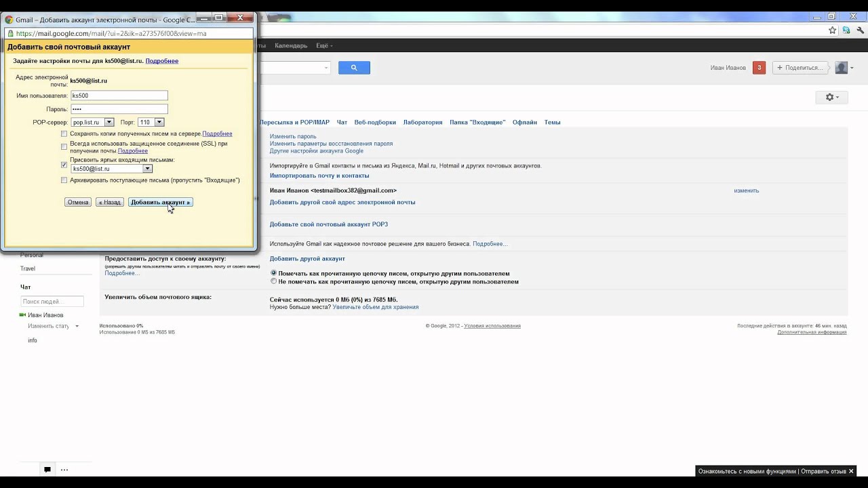Expand the search options arrow in search box
The height and width of the screenshot is (488, 868).
point(326,68)
